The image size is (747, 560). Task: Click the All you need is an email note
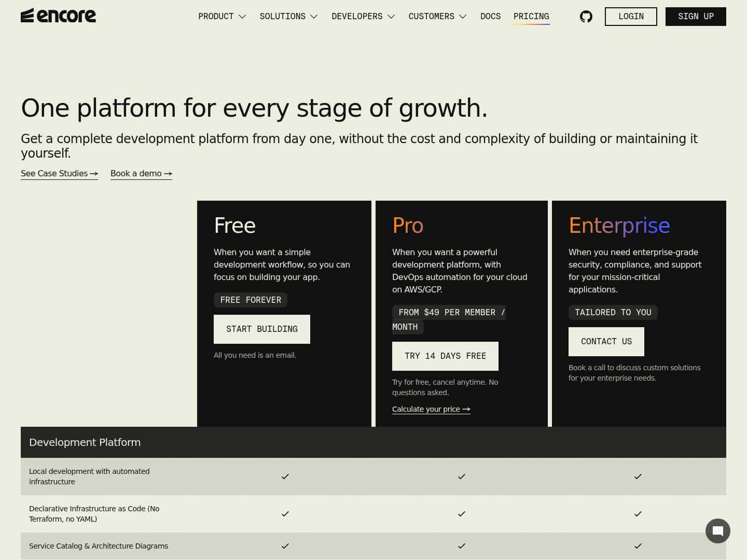tap(255, 355)
